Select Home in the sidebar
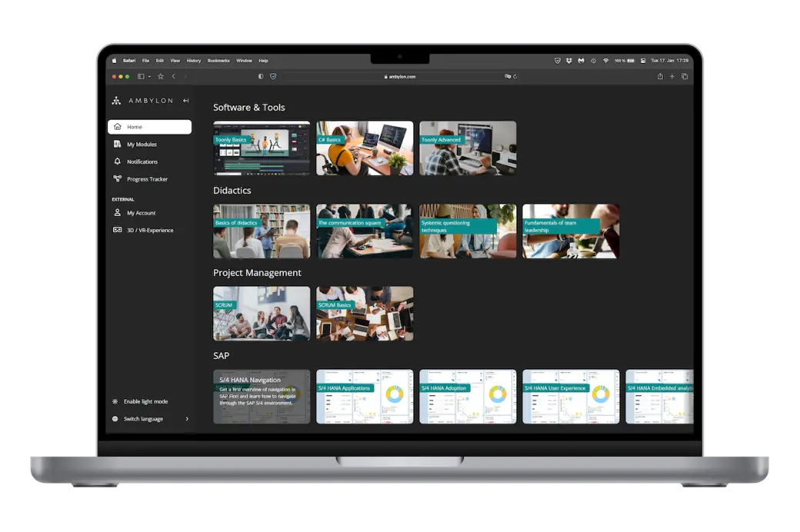Screen dimensions: 800x532 pos(149,127)
